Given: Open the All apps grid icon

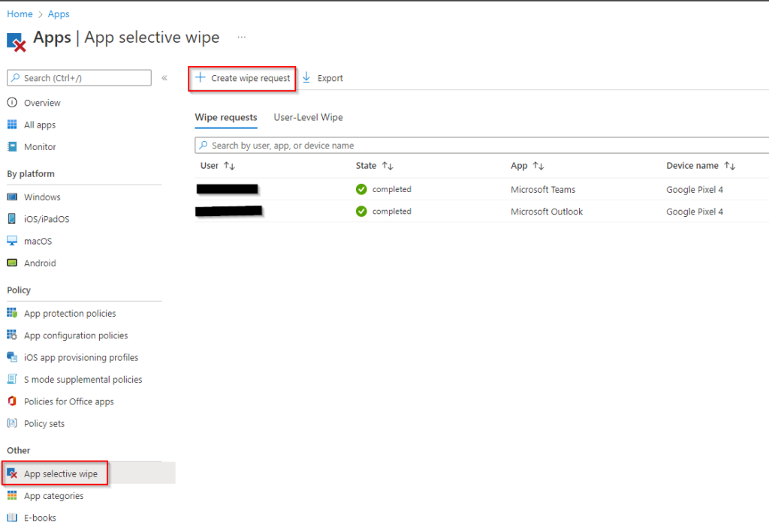Looking at the screenshot, I should click(12, 125).
